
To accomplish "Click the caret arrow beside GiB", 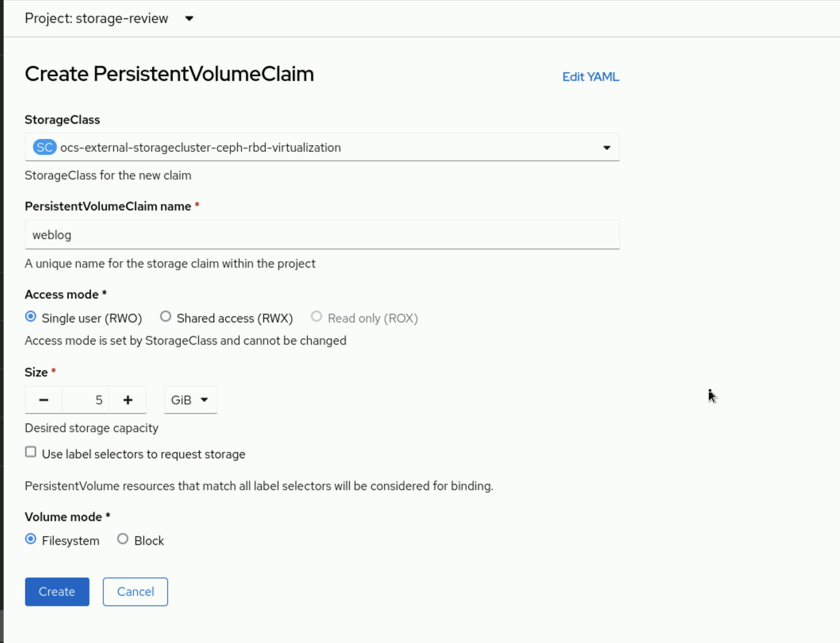I will tap(204, 400).
